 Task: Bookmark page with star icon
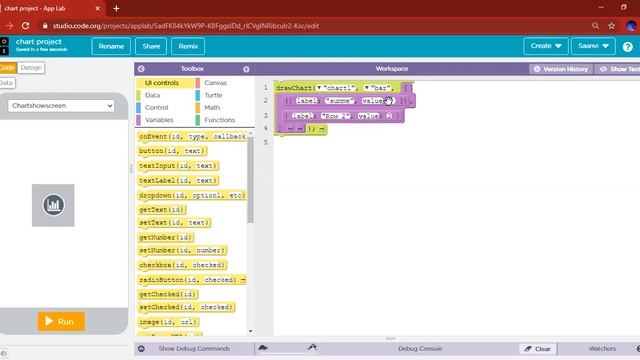click(x=611, y=26)
